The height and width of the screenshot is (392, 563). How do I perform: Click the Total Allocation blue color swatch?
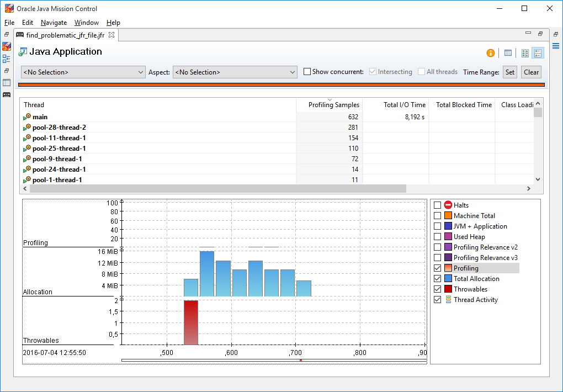(x=448, y=279)
